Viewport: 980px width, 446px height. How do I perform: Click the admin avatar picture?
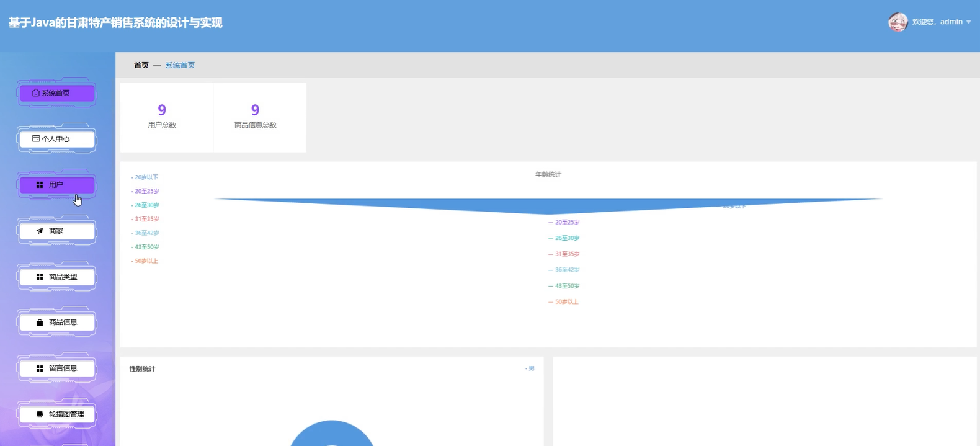click(898, 22)
